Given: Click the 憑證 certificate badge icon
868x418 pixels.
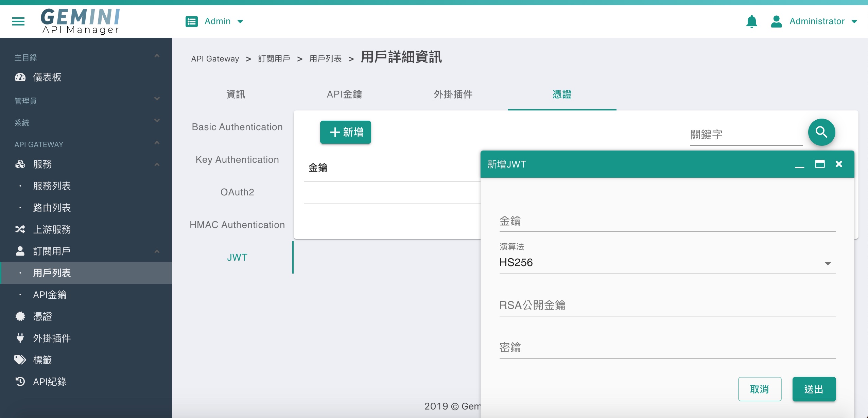Looking at the screenshot, I should (20, 316).
